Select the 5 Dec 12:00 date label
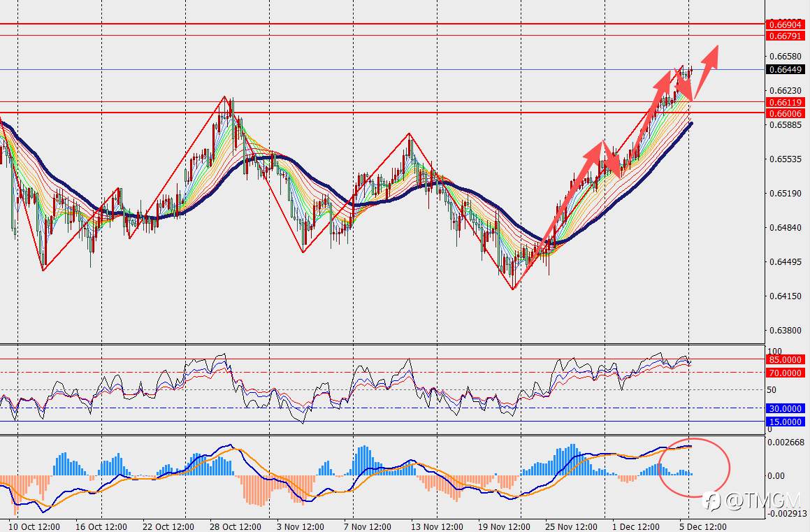The image size is (810, 532). pos(703,527)
